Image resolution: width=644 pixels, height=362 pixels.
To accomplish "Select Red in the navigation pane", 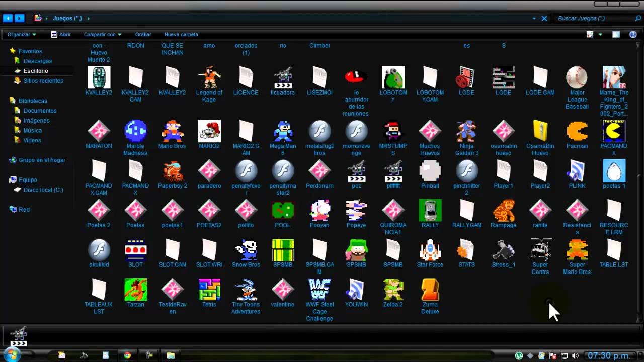I will pyautogui.click(x=24, y=210).
